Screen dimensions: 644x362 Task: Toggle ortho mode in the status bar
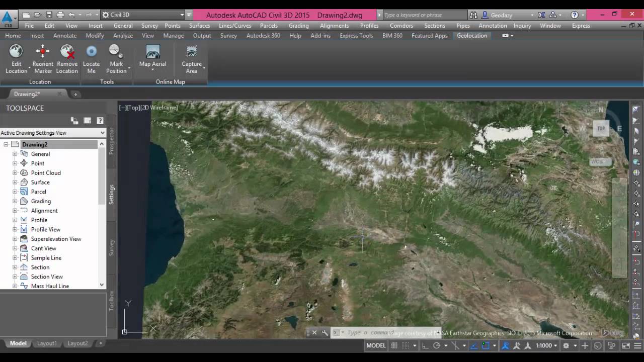425,345
